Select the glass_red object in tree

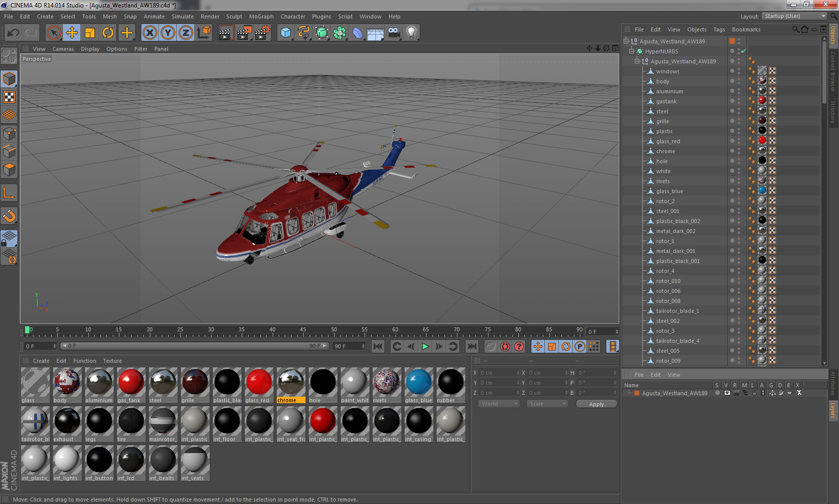(668, 141)
